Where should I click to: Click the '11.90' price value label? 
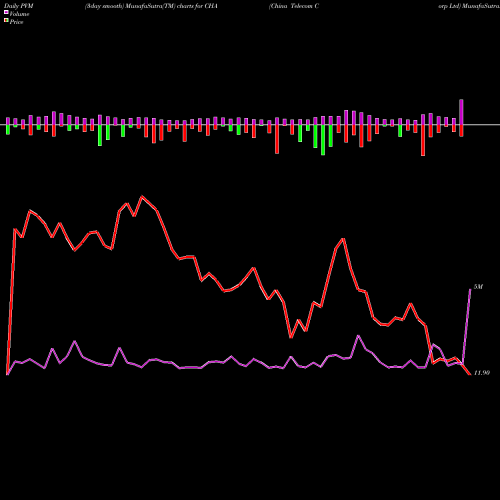click(482, 373)
